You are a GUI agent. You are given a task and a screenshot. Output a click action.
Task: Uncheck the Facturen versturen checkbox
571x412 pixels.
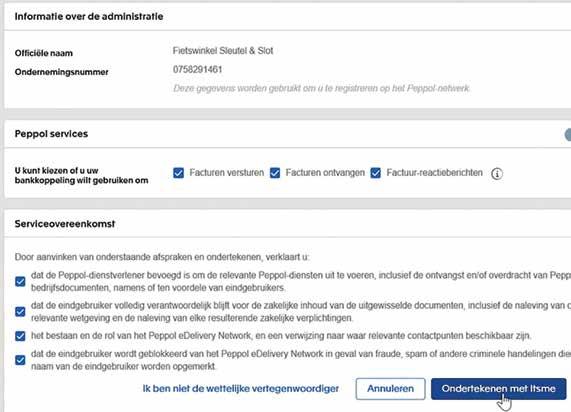[178, 173]
